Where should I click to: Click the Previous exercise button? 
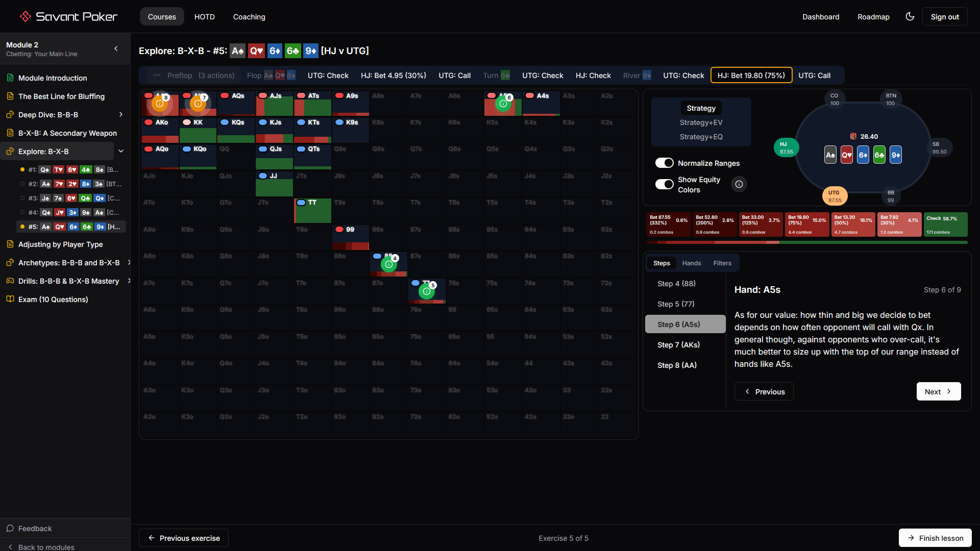[x=183, y=538]
